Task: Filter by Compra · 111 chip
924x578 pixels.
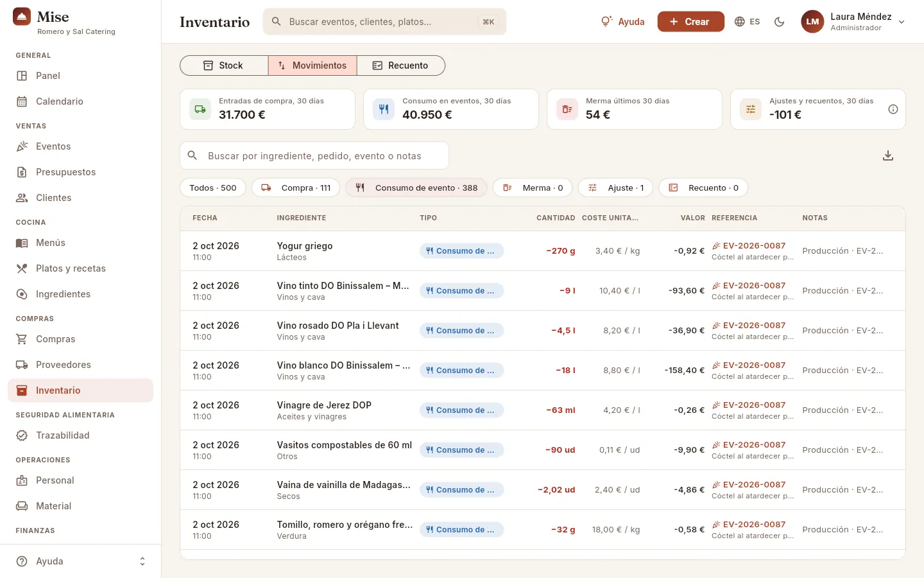Action: pos(296,188)
